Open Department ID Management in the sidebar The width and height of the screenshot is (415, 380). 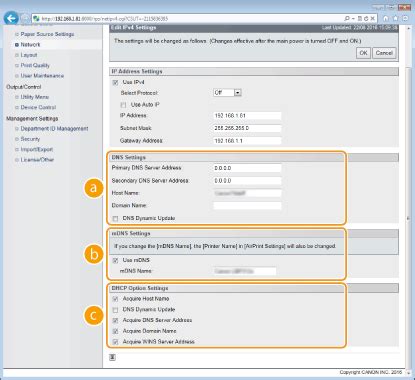click(54, 129)
